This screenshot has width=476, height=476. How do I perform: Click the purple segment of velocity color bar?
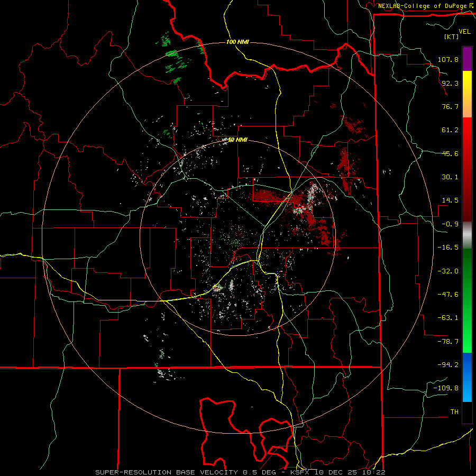[467, 59]
